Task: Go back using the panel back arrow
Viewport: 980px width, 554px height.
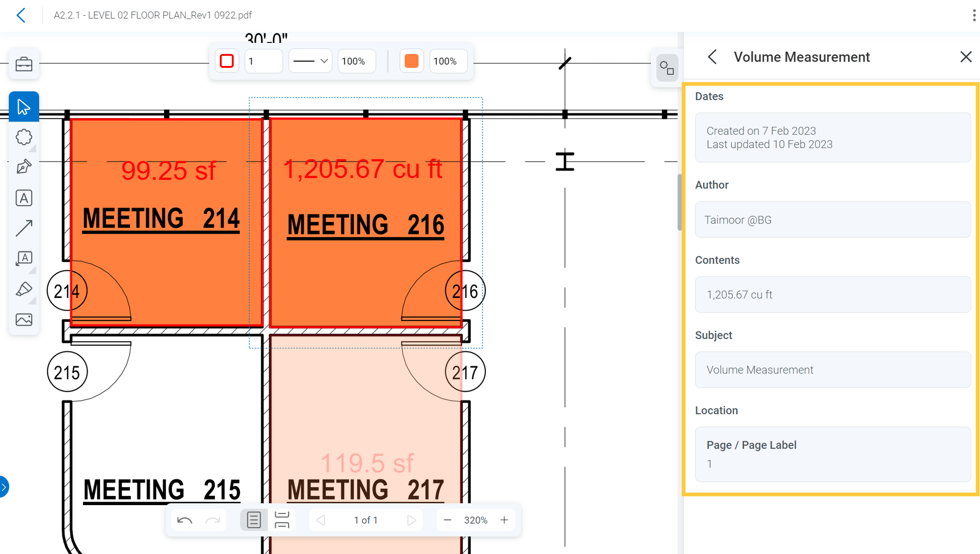Action: (712, 57)
